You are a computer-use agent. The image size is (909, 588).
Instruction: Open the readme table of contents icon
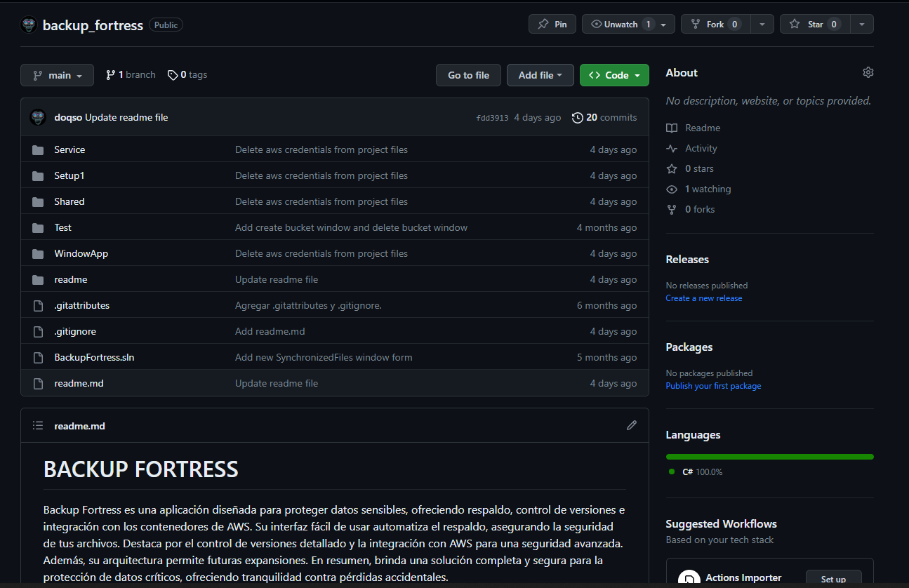pyautogui.click(x=38, y=425)
